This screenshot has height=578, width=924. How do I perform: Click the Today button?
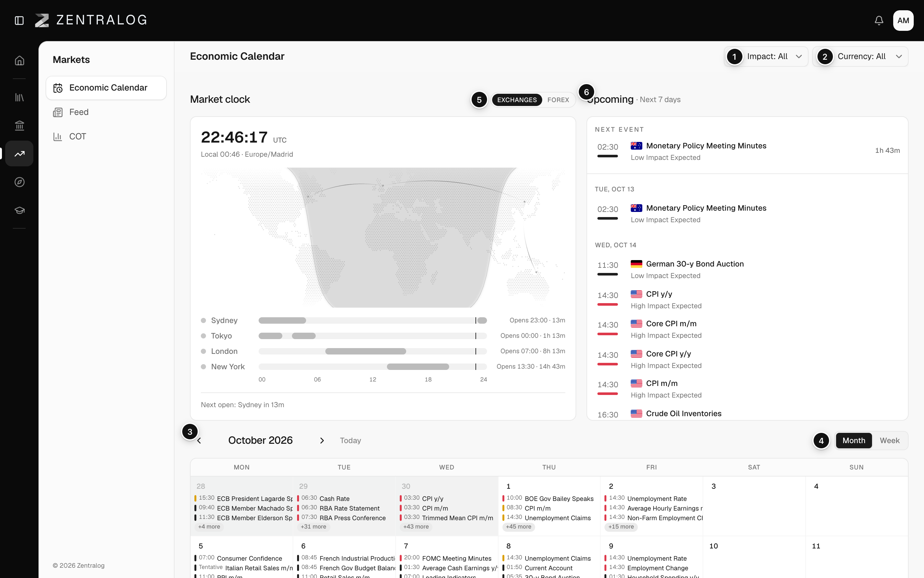click(350, 441)
